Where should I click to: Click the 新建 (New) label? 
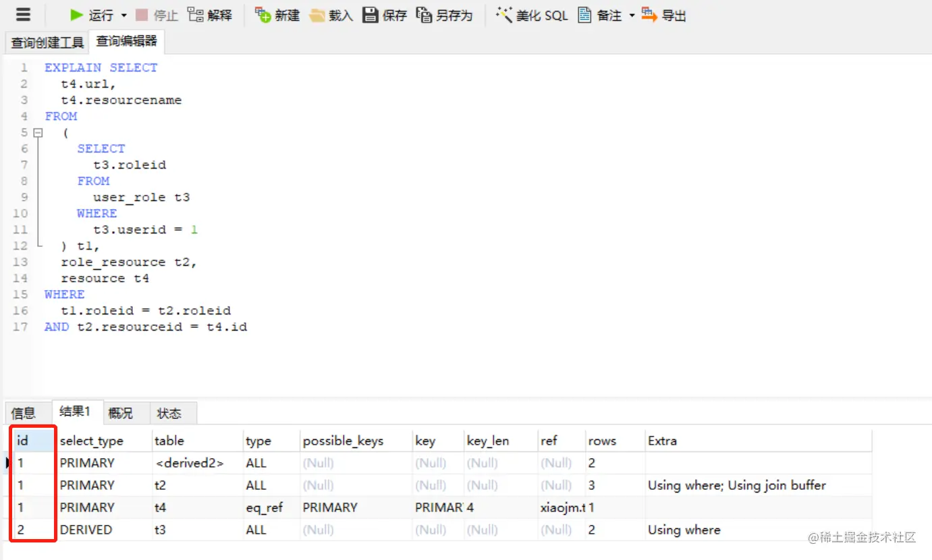287,16
